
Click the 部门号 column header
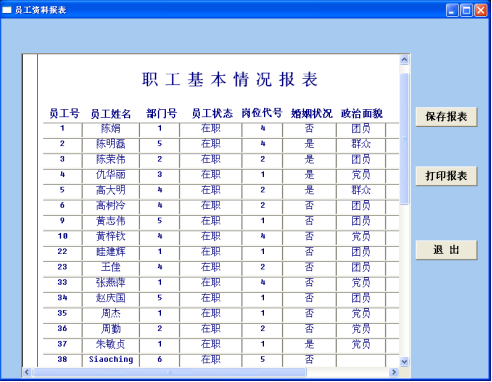pos(161,113)
